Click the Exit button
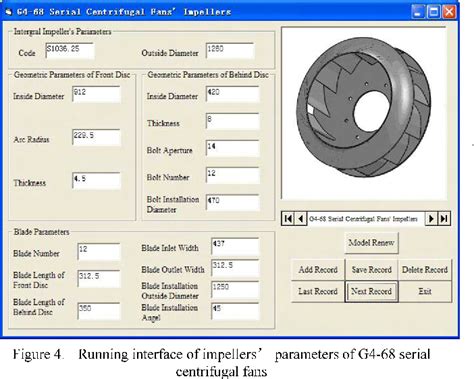Image resolution: width=474 pixels, height=379 pixels. (x=425, y=292)
